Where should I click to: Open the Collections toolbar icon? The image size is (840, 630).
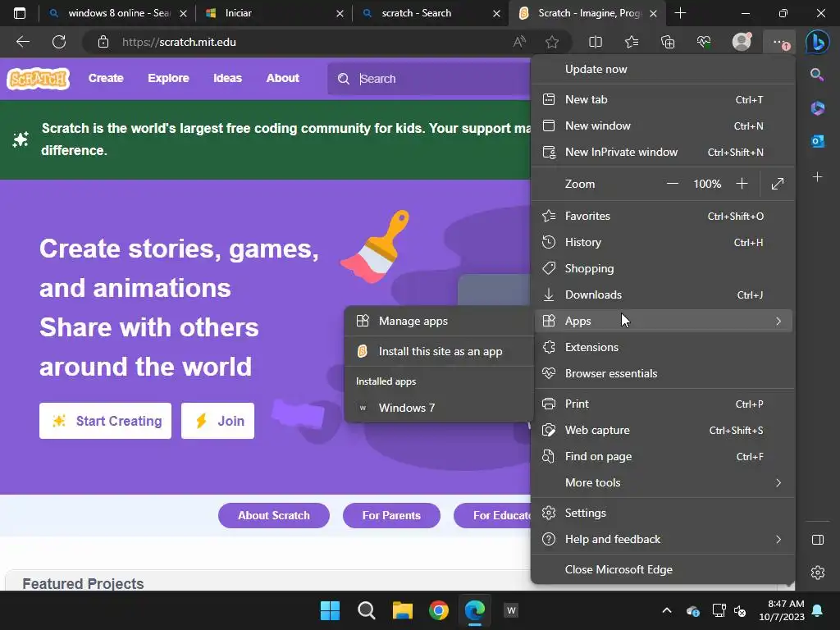pos(668,42)
